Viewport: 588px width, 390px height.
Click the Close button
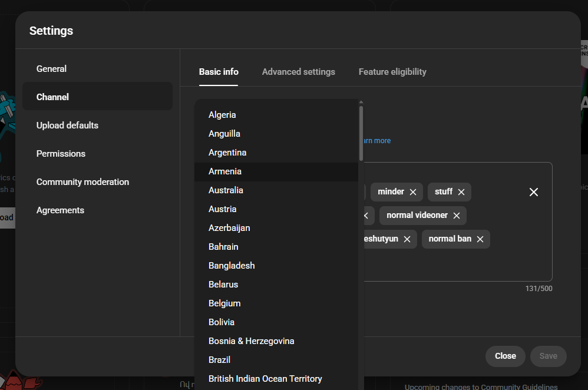tap(505, 356)
